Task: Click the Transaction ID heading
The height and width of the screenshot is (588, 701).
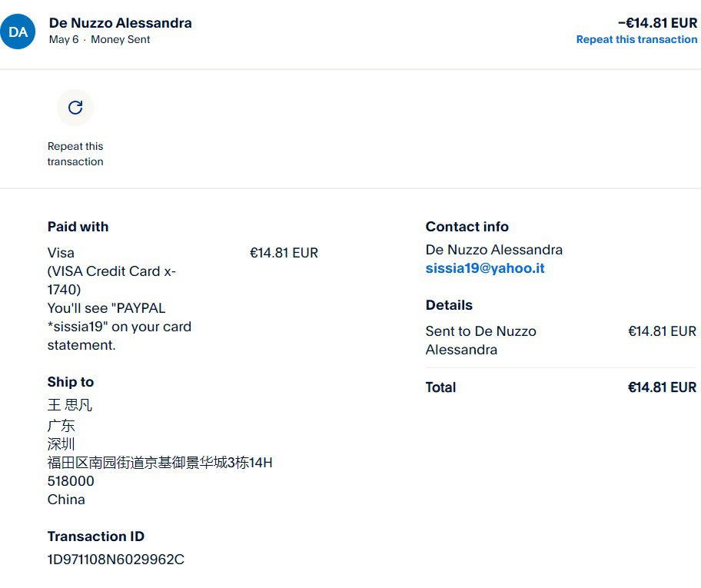Action: tap(95, 537)
